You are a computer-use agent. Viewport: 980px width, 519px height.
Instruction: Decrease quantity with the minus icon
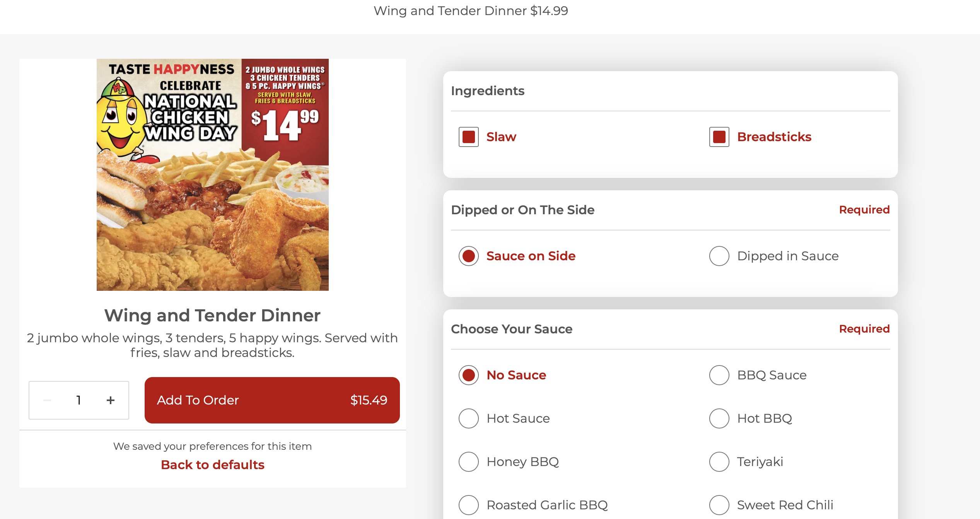(x=47, y=400)
